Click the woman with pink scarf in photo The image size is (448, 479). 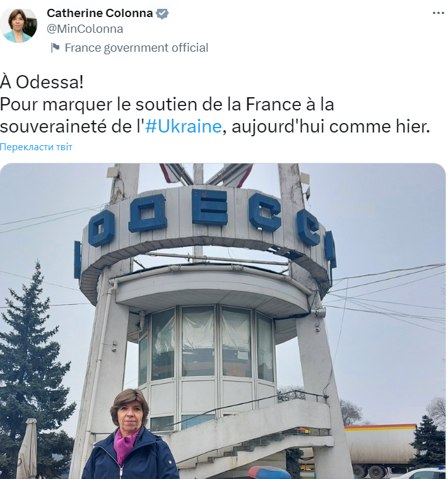pyautogui.click(x=130, y=435)
